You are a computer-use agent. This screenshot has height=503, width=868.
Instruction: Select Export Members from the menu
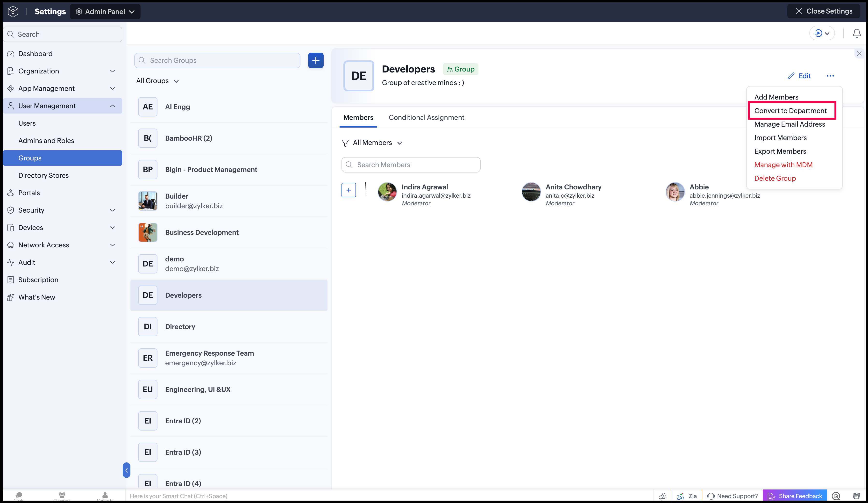(x=780, y=151)
